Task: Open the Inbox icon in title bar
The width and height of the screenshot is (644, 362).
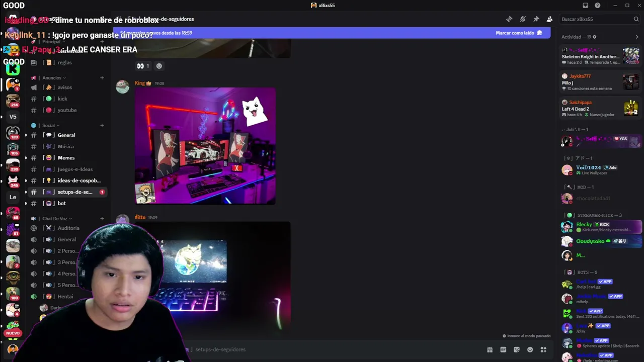Action: click(585, 6)
